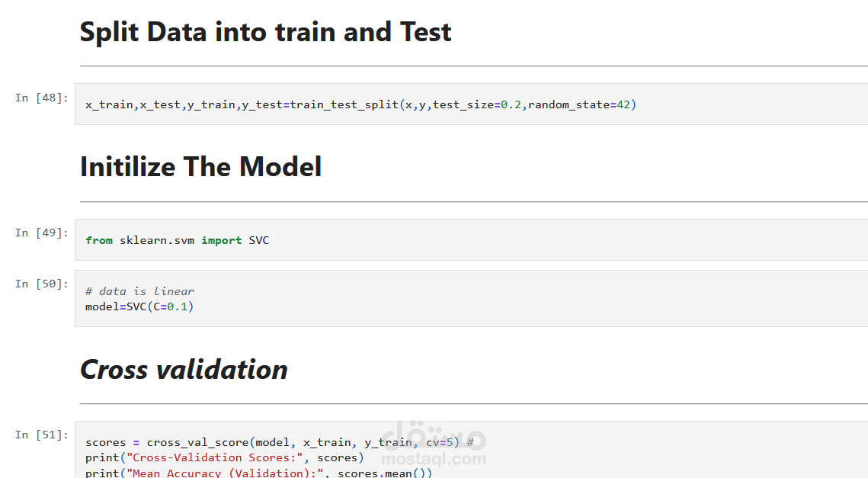This screenshot has width=868, height=478.
Task: Click the word SVC in the import line
Action: click(259, 240)
